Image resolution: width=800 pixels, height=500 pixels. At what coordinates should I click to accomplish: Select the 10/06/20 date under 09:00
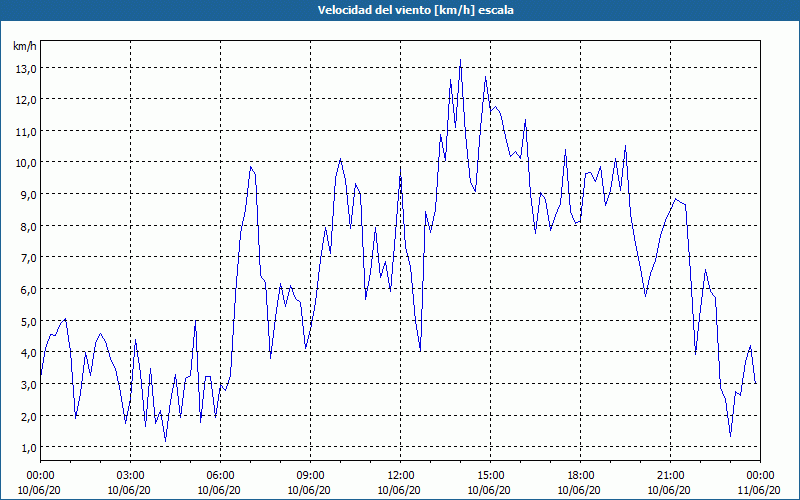(x=309, y=490)
